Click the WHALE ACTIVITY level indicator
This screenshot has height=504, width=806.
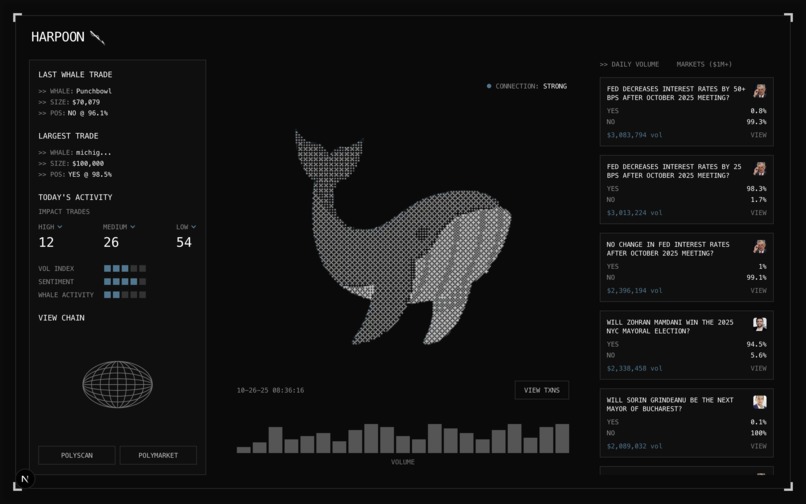coord(125,295)
